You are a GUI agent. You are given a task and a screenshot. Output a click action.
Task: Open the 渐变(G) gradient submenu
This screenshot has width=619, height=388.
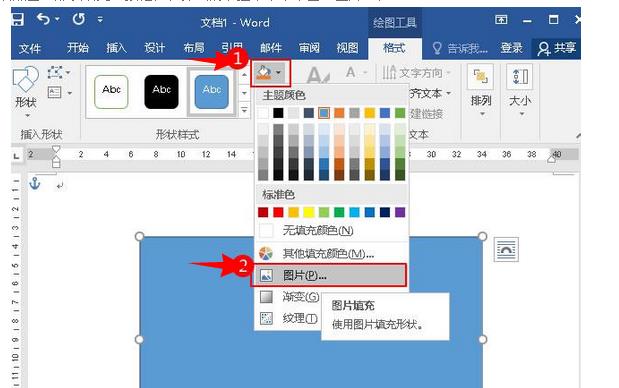[x=289, y=297]
